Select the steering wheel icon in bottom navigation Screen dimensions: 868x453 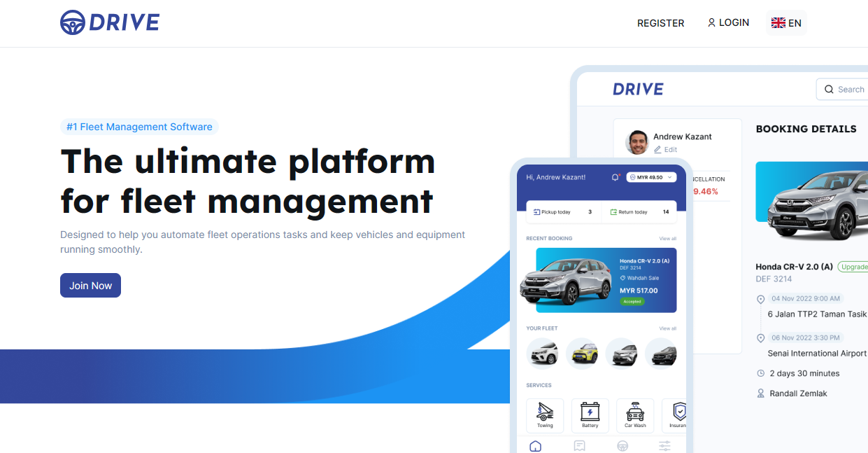click(x=622, y=445)
